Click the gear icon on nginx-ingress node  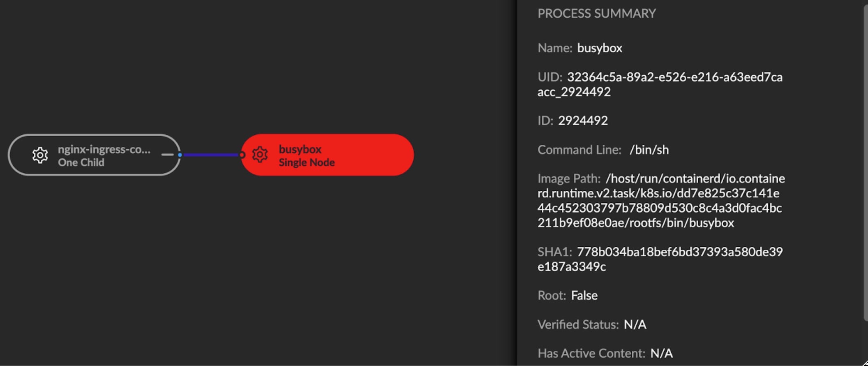[x=40, y=155]
